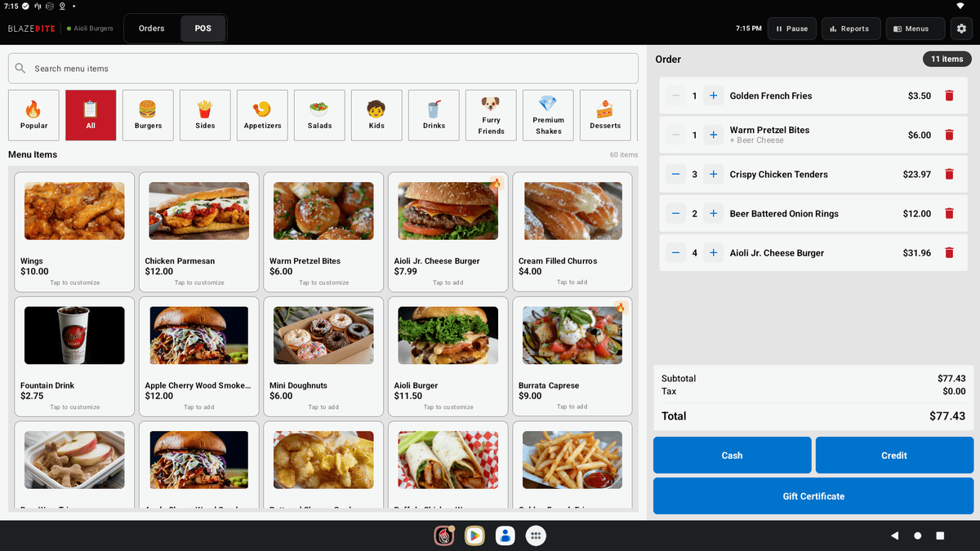Viewport: 980px width, 551px height.
Task: Tap the Android back navigation button
Action: click(894, 535)
